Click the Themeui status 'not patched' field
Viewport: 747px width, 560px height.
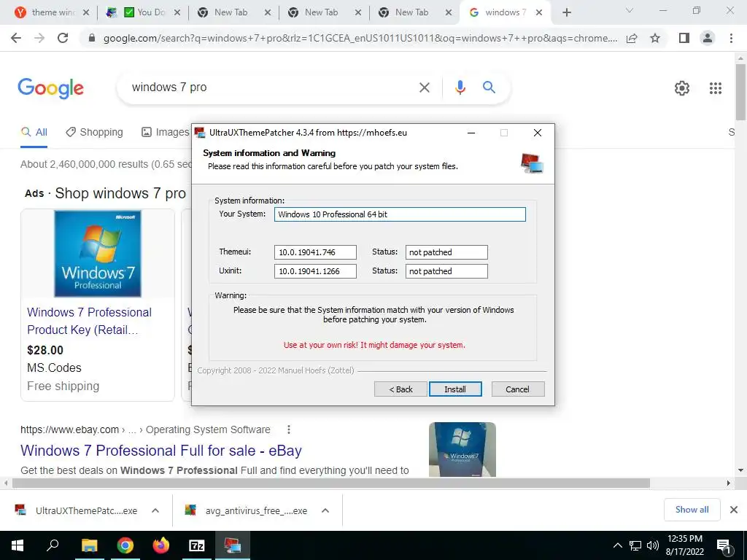[446, 252]
